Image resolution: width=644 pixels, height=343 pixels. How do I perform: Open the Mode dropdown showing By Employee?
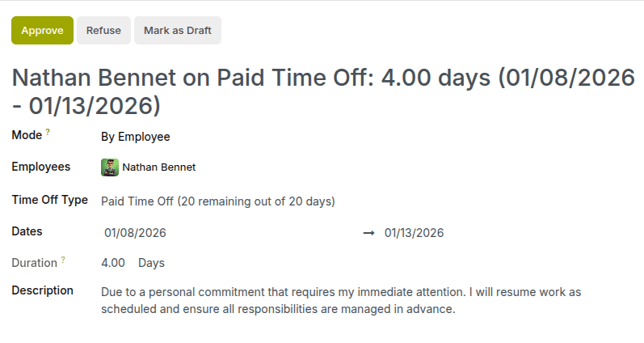tap(136, 137)
